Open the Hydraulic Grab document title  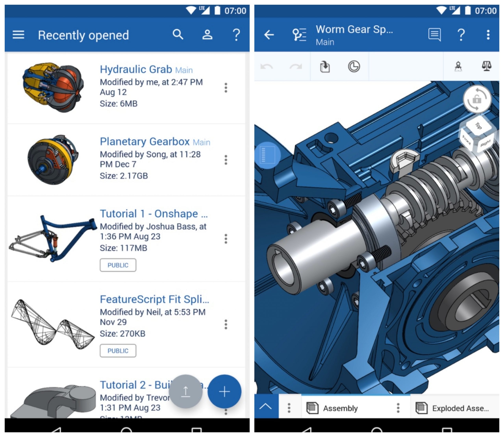point(136,70)
